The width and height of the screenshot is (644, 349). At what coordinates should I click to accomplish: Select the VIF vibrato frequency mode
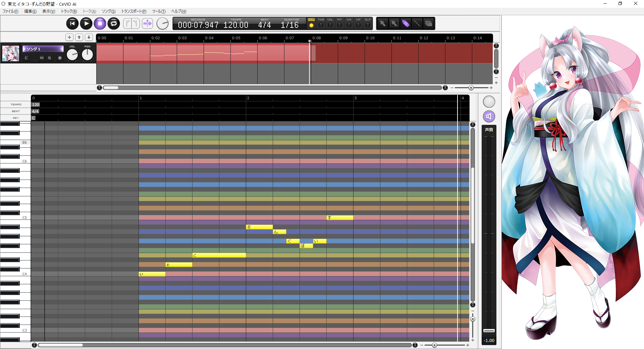pos(358,23)
